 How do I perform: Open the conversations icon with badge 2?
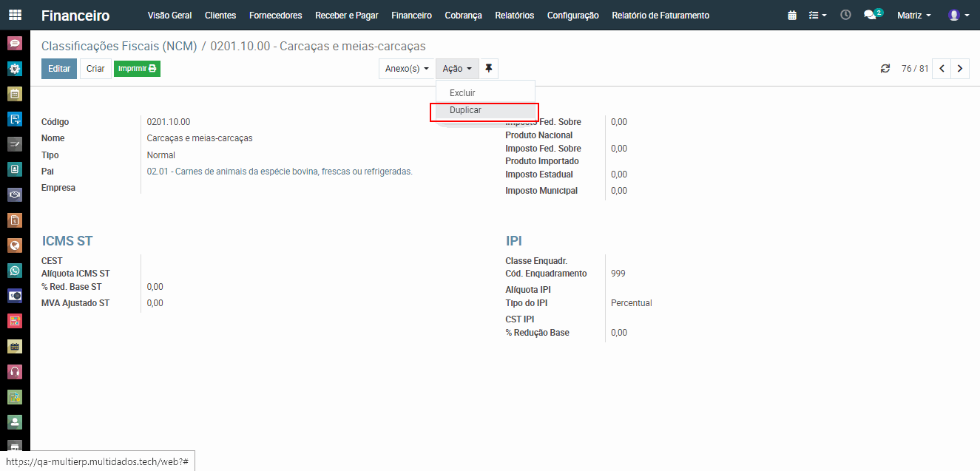[871, 15]
